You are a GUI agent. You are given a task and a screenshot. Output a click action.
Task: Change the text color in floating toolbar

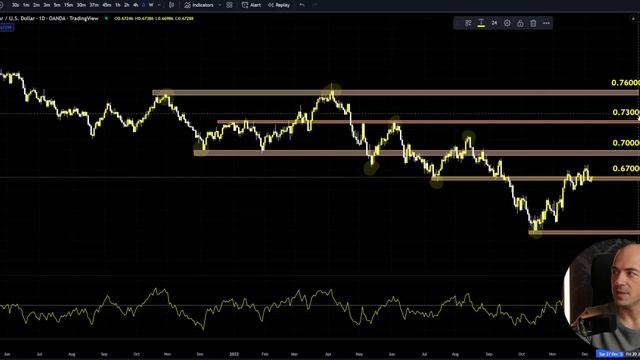click(x=481, y=23)
